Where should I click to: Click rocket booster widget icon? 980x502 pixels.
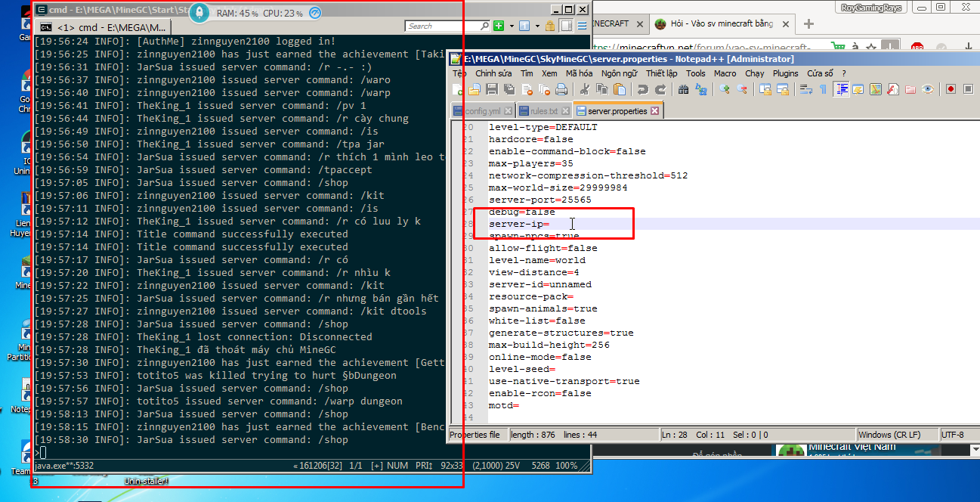coord(199,13)
